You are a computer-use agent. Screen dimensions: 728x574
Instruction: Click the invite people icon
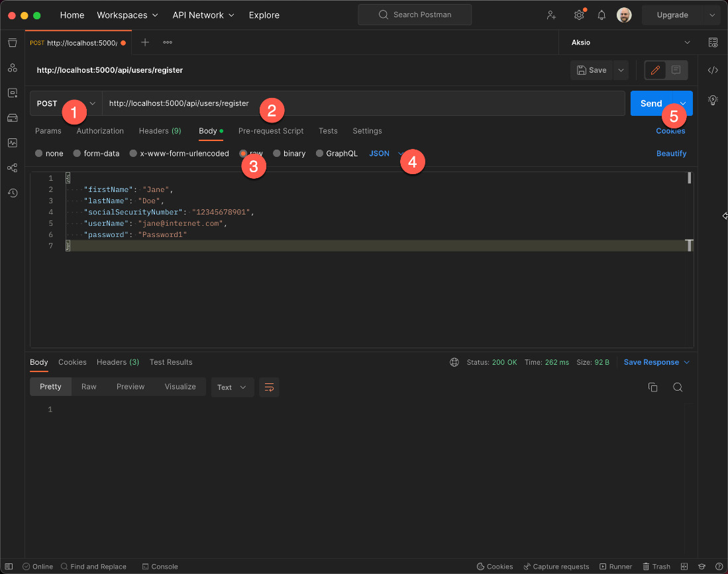(551, 15)
